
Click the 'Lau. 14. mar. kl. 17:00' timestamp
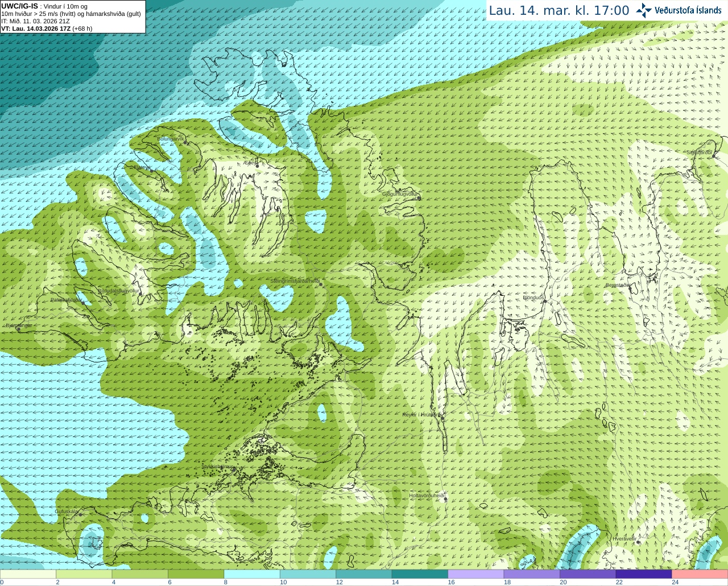pyautogui.click(x=559, y=10)
